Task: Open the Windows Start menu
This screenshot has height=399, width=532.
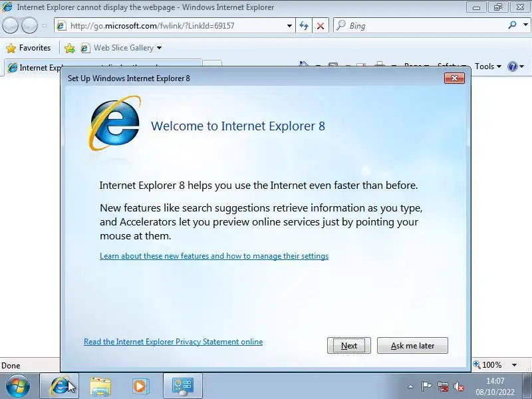Action: pos(17,386)
